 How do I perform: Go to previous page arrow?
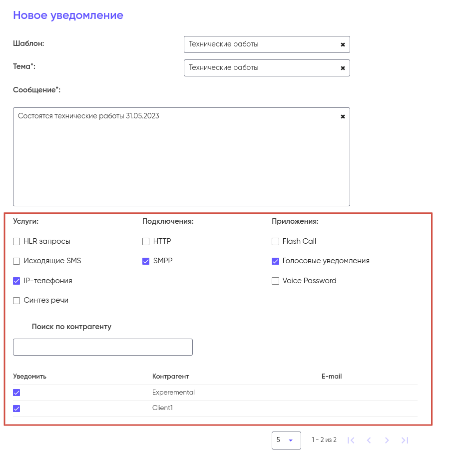tap(369, 440)
